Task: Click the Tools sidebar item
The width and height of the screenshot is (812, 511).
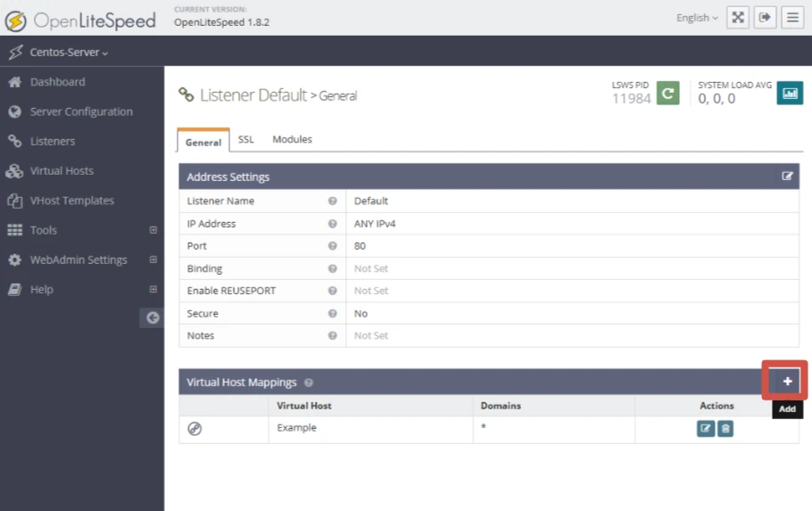Action: tap(44, 230)
